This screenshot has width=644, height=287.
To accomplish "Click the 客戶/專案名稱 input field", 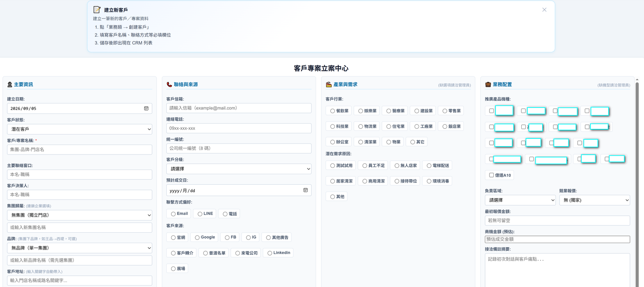I will pyautogui.click(x=80, y=150).
